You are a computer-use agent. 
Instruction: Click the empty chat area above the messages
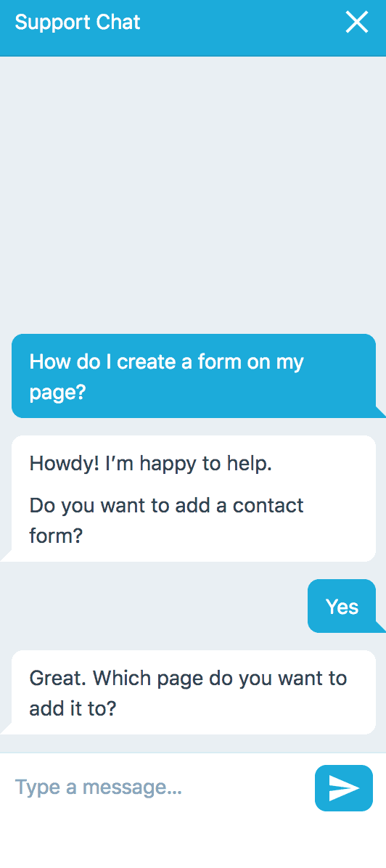(193, 194)
